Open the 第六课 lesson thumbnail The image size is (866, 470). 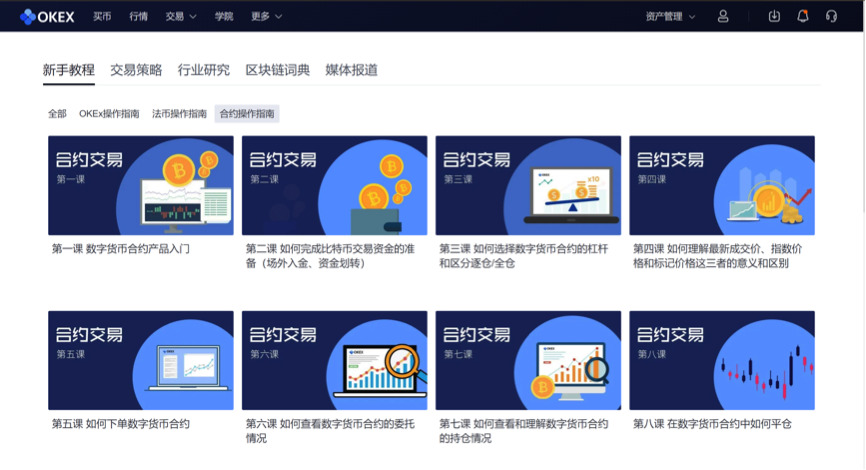tap(335, 360)
